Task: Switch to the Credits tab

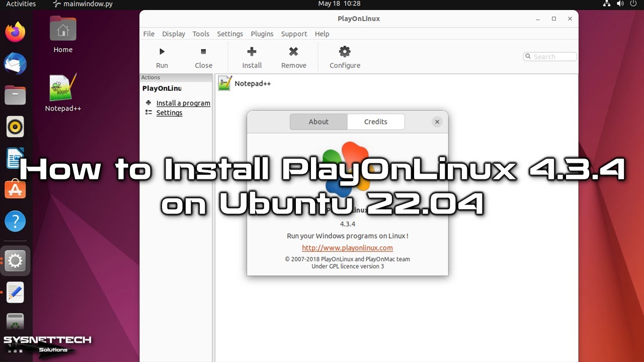Action: click(376, 122)
